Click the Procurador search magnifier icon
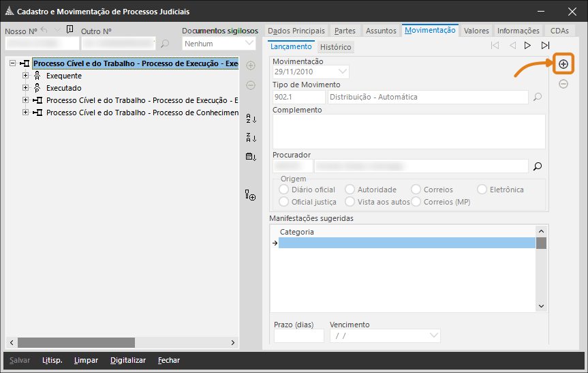Screen dimensions: 588x373 click(x=537, y=166)
